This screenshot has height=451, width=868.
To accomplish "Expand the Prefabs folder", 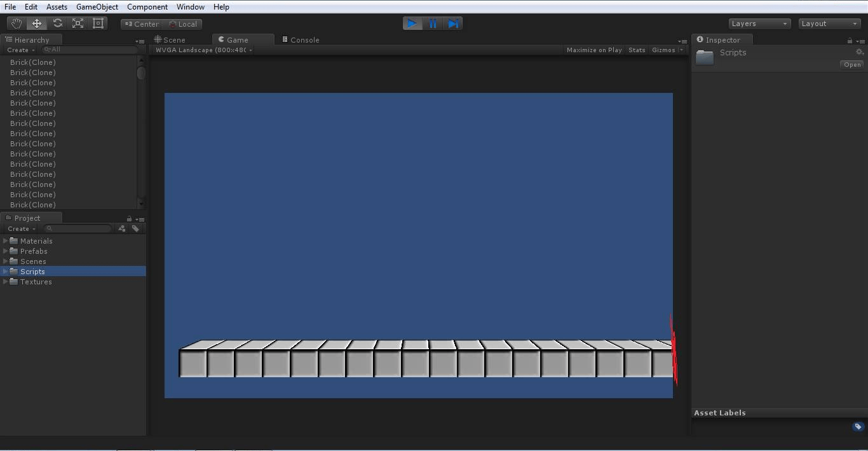I will (x=5, y=251).
